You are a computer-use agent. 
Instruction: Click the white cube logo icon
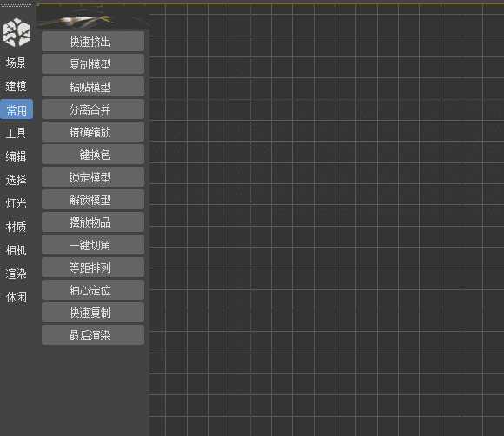tap(17, 32)
